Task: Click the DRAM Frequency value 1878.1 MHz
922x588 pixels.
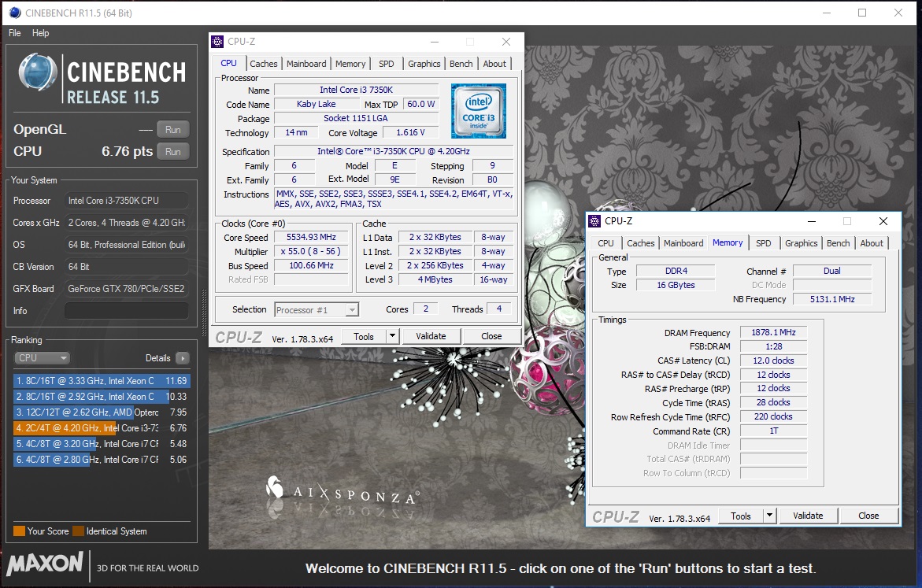Action: [773, 332]
